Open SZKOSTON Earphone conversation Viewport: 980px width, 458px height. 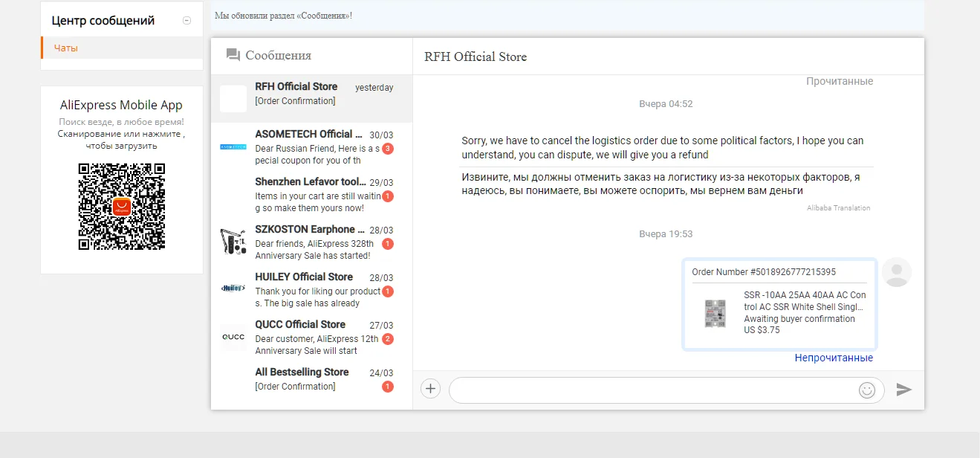click(x=311, y=242)
